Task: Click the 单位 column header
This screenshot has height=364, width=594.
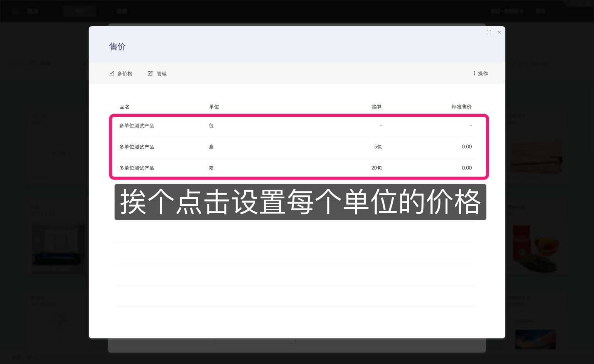Action: (x=214, y=107)
